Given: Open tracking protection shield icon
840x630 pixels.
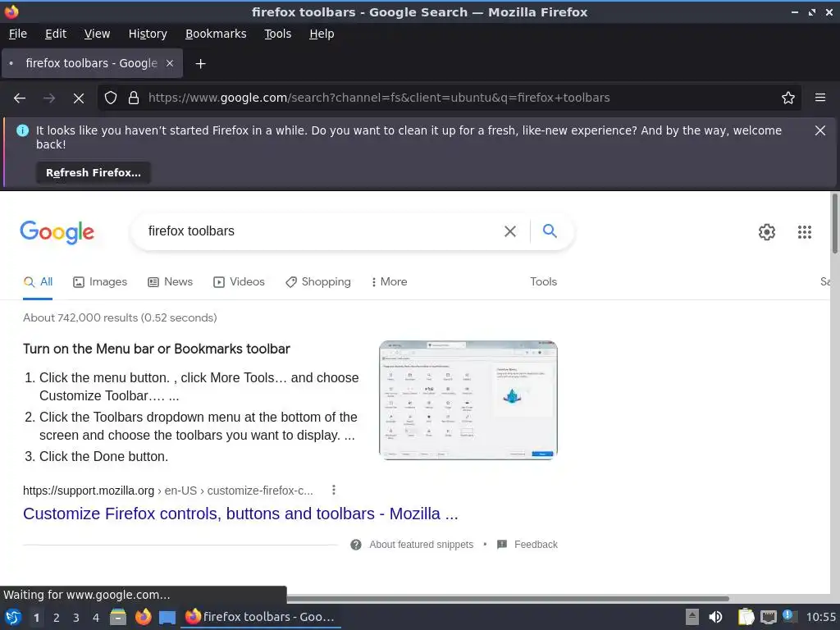Looking at the screenshot, I should pos(111,98).
